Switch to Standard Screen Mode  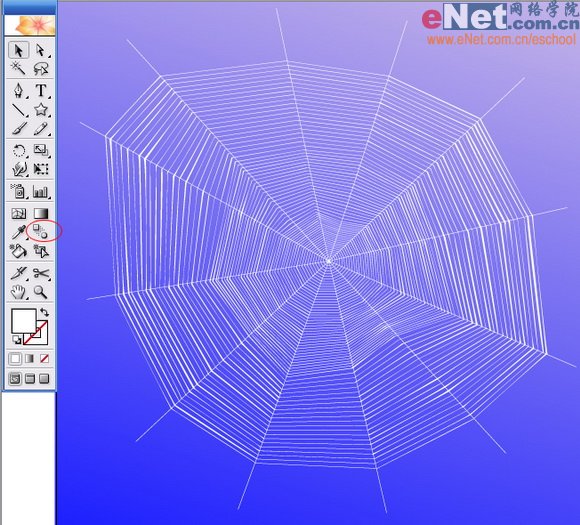click(x=15, y=379)
